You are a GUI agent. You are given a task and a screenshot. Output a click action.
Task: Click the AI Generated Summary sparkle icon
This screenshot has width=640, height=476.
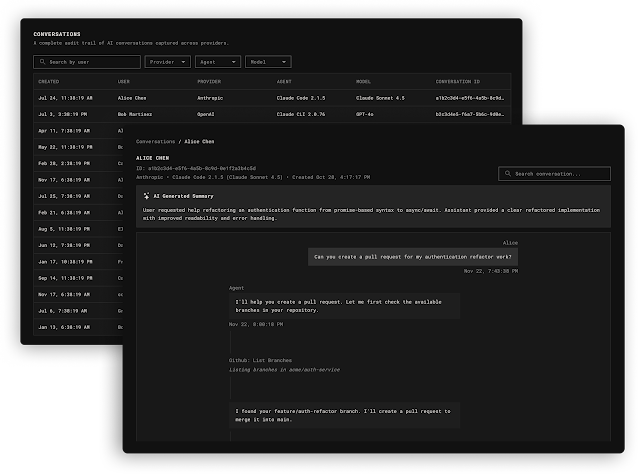click(147, 197)
